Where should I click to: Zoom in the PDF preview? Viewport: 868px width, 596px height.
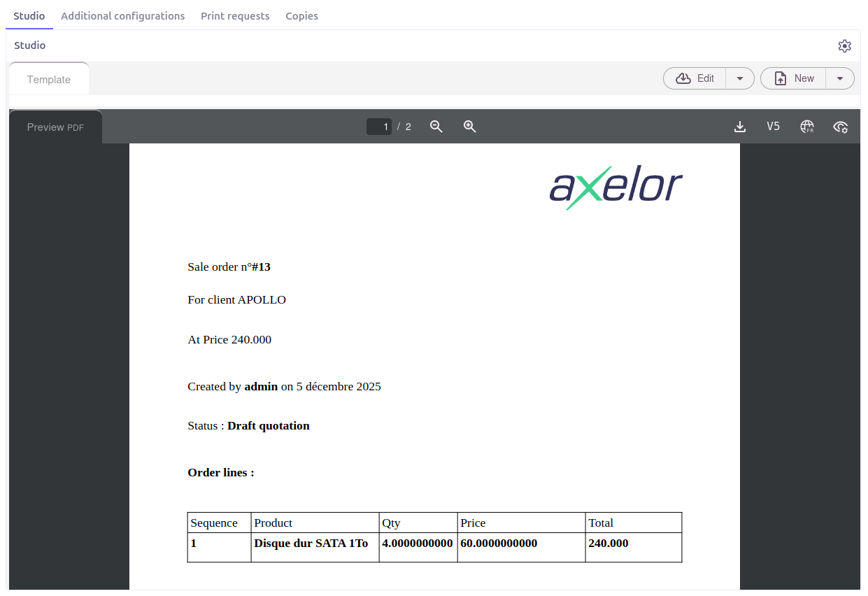point(469,127)
